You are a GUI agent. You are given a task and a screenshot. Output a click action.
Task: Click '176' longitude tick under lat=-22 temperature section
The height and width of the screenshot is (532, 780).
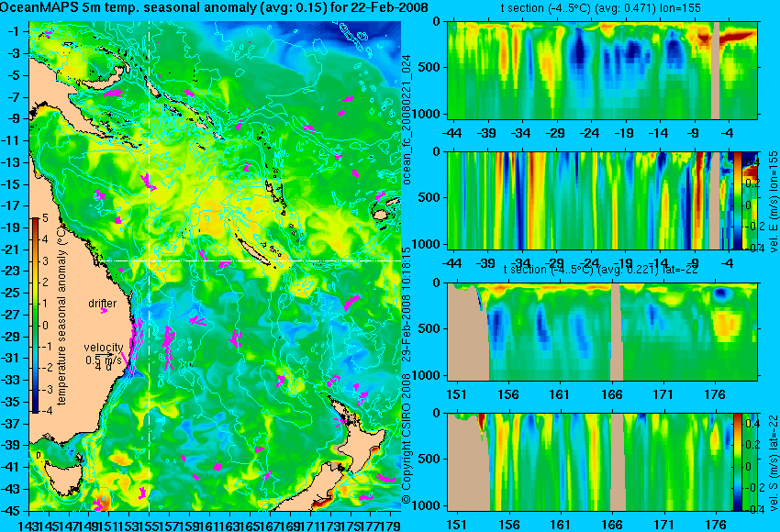(715, 394)
